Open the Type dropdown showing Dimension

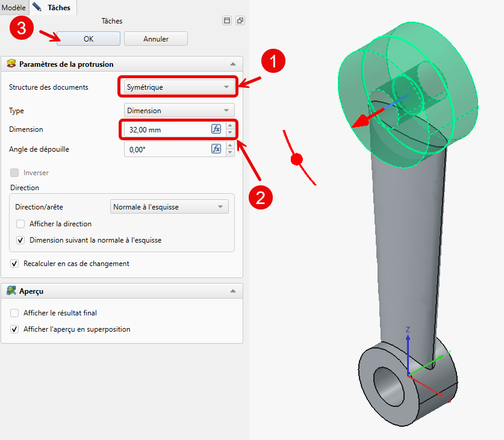tap(179, 111)
